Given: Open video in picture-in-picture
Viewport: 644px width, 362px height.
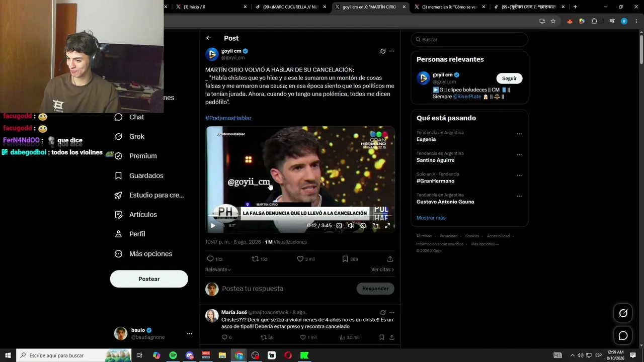Looking at the screenshot, I should pos(375,226).
